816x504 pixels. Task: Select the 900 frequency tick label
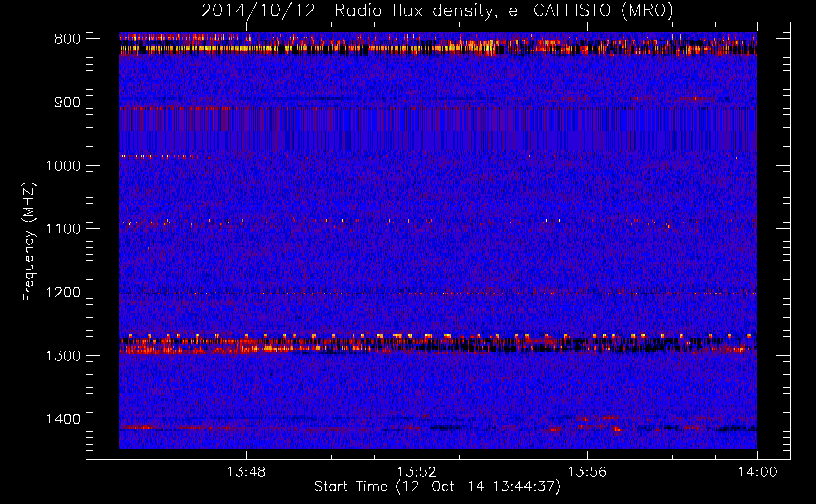click(x=68, y=102)
